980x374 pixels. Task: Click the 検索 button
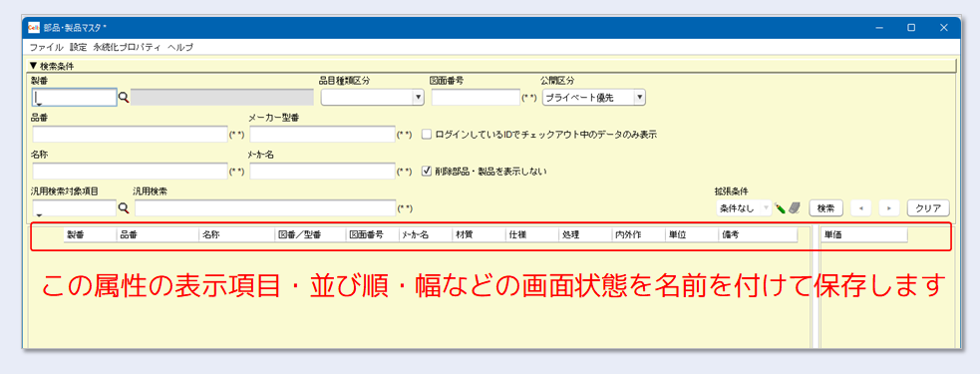[826, 207]
